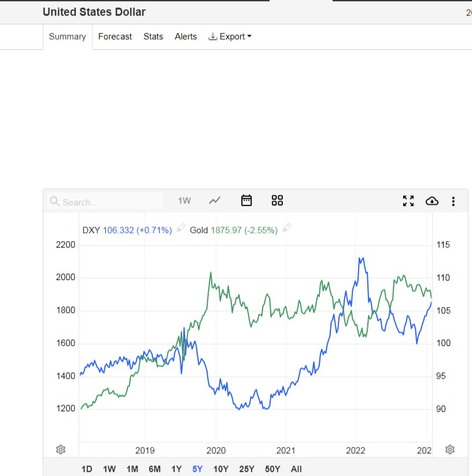Click the chart Search field
472x476 pixels.
pos(105,202)
